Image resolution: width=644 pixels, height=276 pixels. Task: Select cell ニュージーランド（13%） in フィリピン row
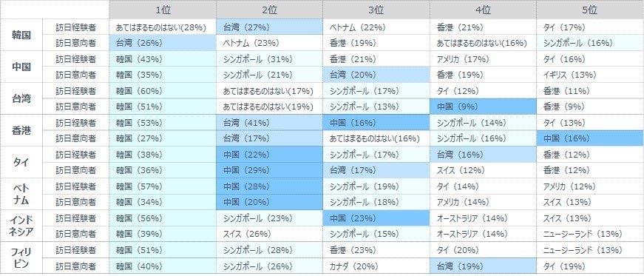click(590, 250)
